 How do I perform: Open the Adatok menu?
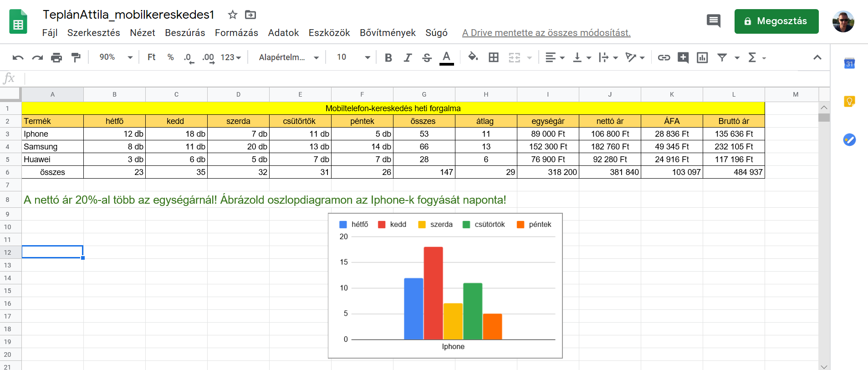[x=283, y=33]
